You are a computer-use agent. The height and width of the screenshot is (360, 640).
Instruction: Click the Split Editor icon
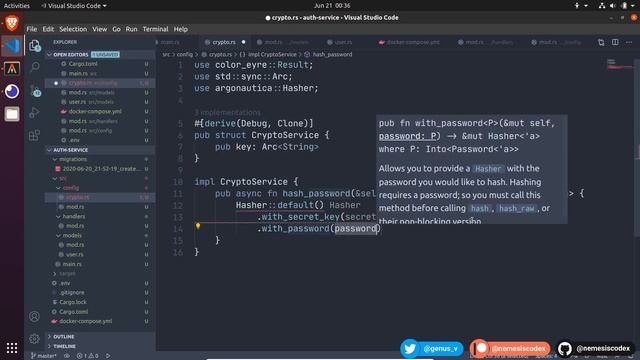tap(615, 42)
